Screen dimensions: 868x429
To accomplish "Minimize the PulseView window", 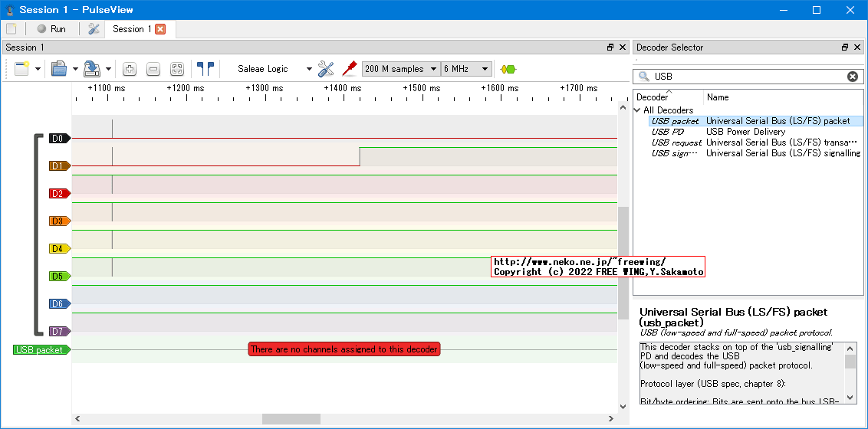I will (784, 10).
